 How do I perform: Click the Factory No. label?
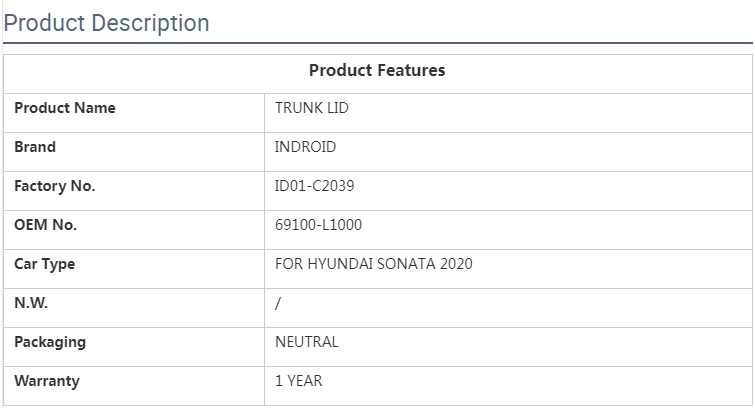pos(55,186)
